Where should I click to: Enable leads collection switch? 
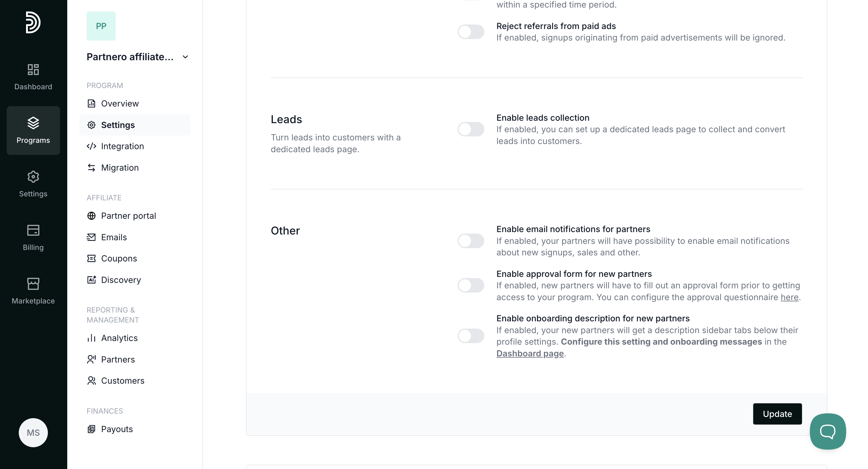pos(471,129)
